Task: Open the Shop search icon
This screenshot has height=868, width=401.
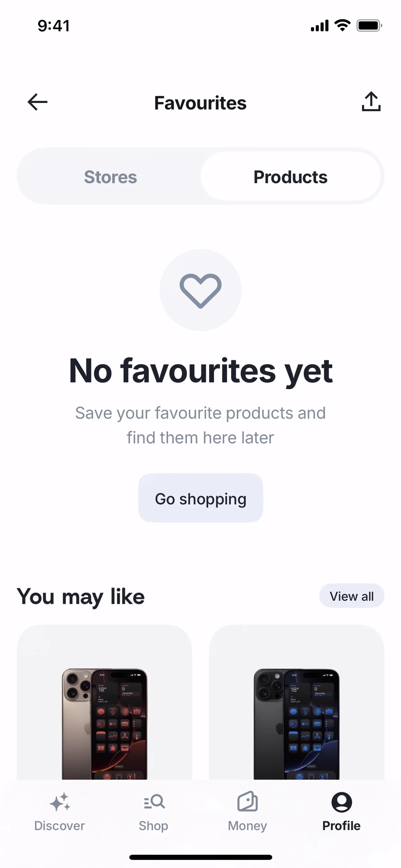Action: [154, 802]
